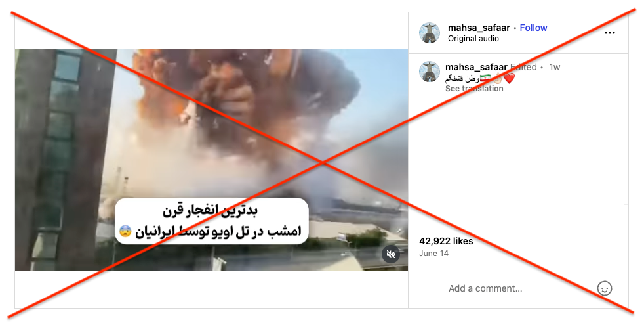Click the scared face emoji in overlay
The width and height of the screenshot is (644, 331).
(x=125, y=231)
